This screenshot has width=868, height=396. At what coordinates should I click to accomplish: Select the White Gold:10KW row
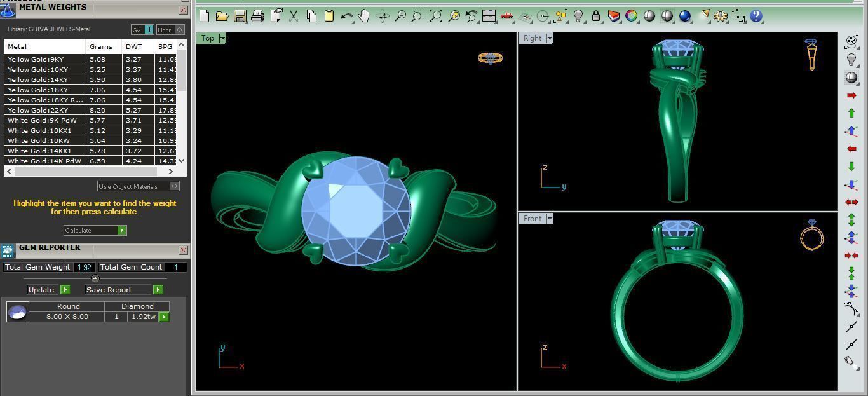pyautogui.click(x=91, y=140)
